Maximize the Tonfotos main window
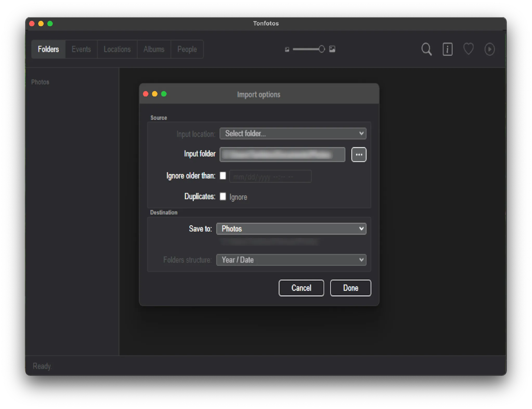 coord(50,24)
